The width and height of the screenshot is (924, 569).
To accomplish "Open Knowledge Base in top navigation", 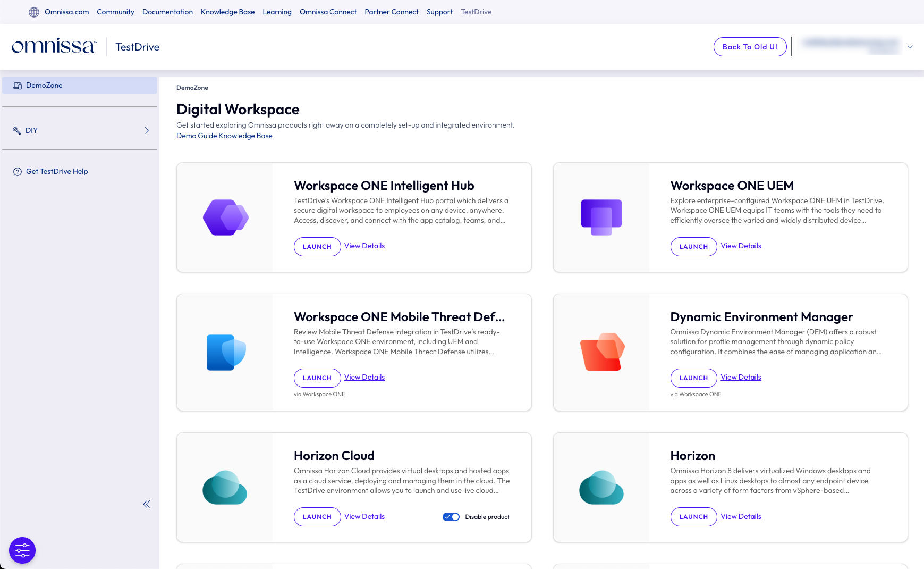I will (227, 12).
